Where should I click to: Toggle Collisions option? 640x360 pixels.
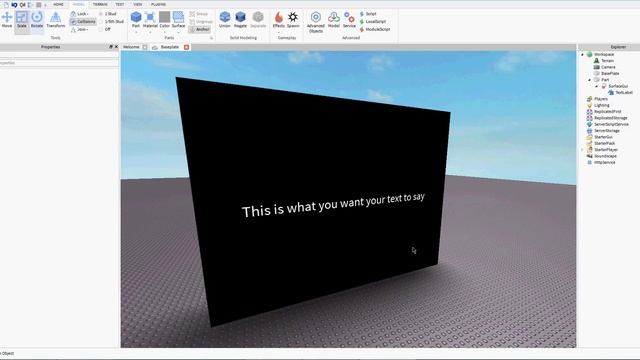[83, 22]
